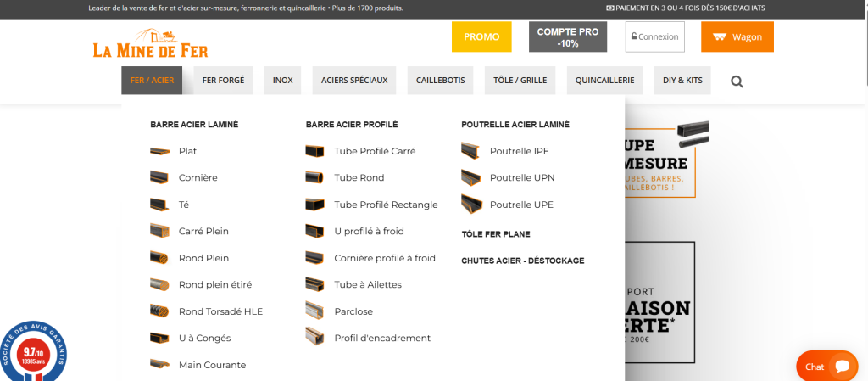Open the Avis Garantis rating badge
Image resolution: width=868 pixels, height=381 pixels.
(x=33, y=350)
